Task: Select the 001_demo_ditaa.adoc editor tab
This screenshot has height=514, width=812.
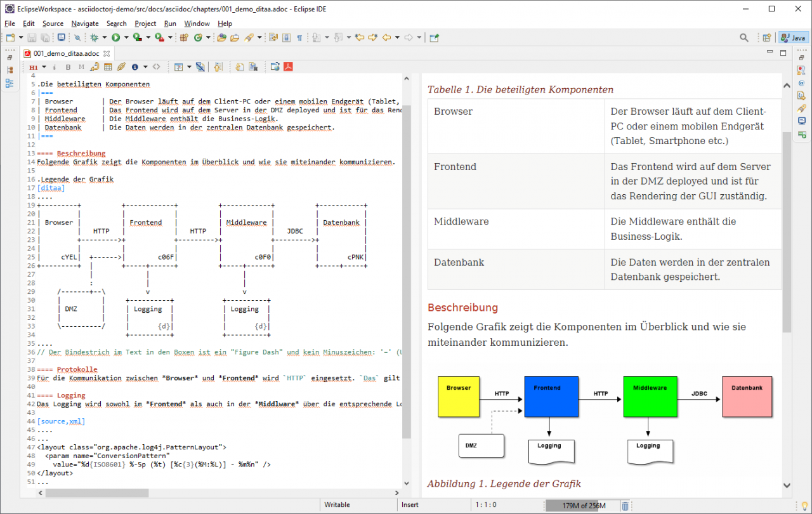Action: 66,53
